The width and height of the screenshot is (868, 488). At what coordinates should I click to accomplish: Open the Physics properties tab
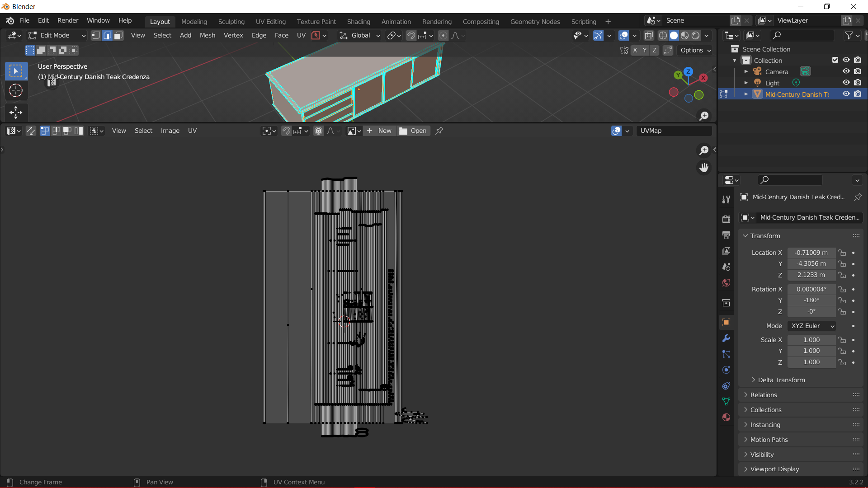(x=726, y=370)
